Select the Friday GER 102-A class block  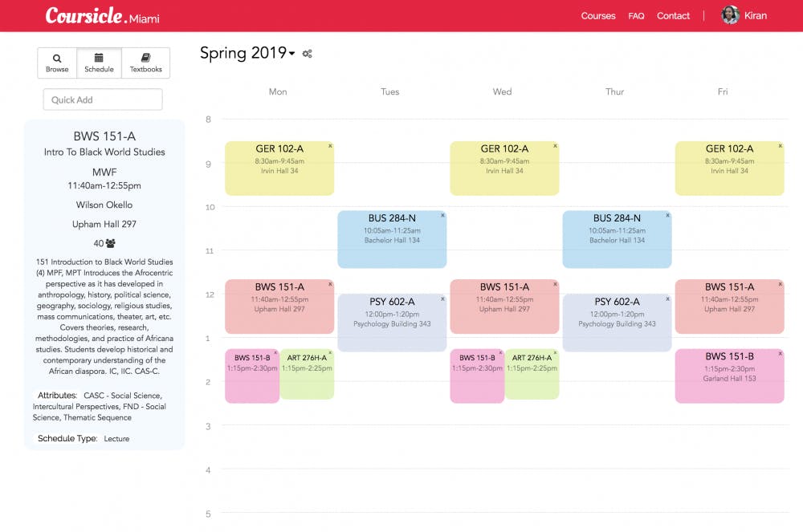(729, 169)
